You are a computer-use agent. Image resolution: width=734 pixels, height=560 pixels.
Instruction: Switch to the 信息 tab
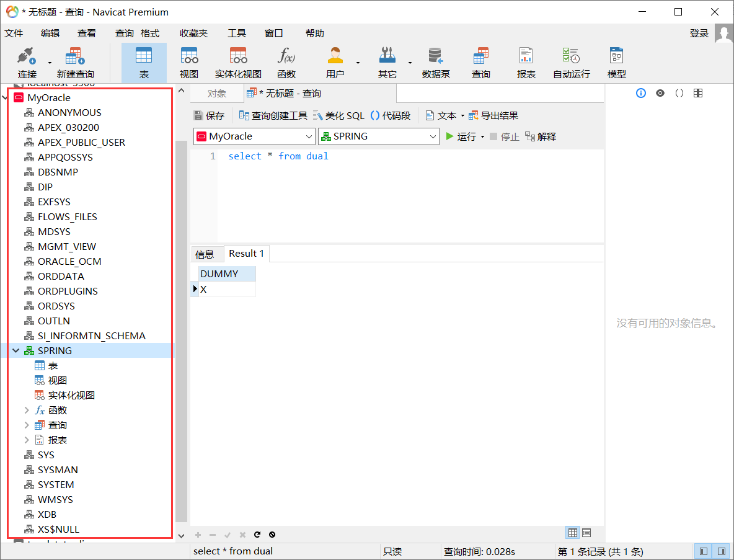pos(207,254)
